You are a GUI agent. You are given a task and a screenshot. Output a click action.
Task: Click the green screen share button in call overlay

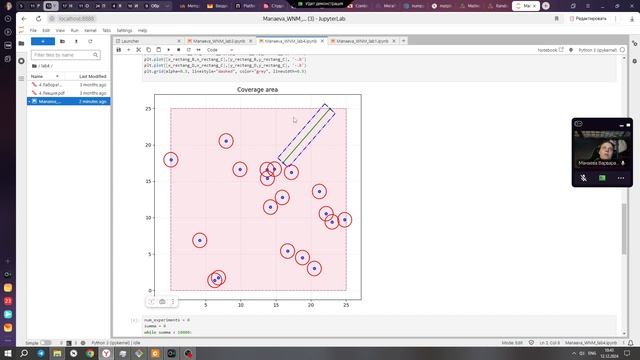602,178
